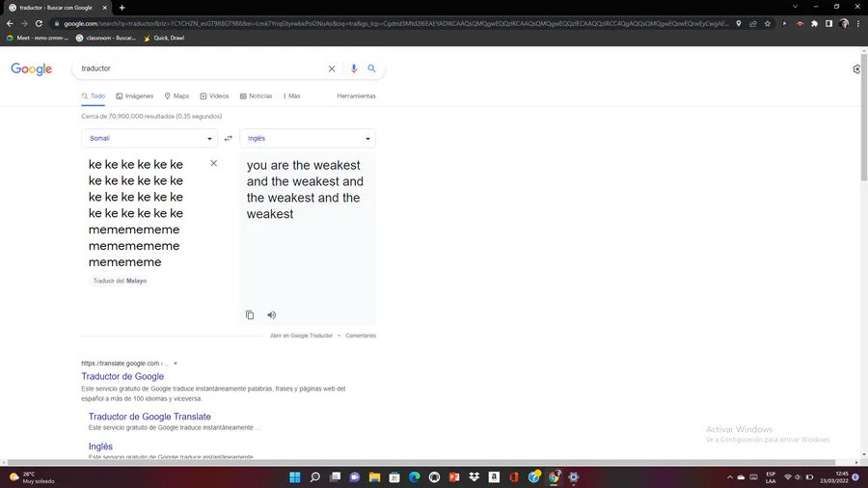Copy the English translation to clipboard

point(250,314)
